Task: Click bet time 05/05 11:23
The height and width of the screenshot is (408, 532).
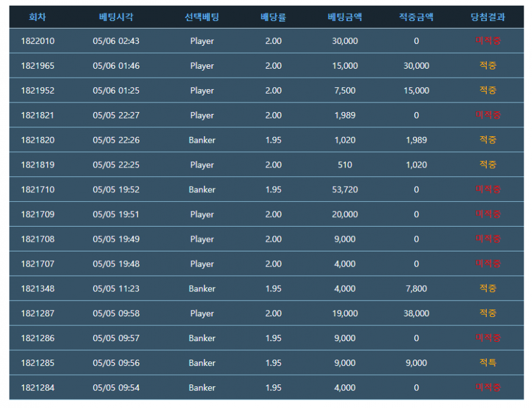Action: click(116, 288)
